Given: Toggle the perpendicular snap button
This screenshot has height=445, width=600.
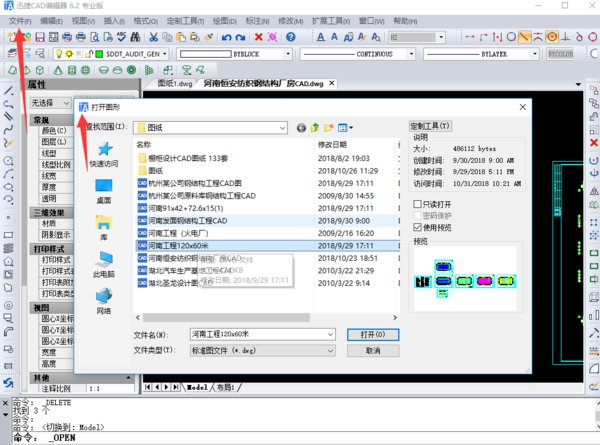Looking at the screenshot, I should point(566,37).
